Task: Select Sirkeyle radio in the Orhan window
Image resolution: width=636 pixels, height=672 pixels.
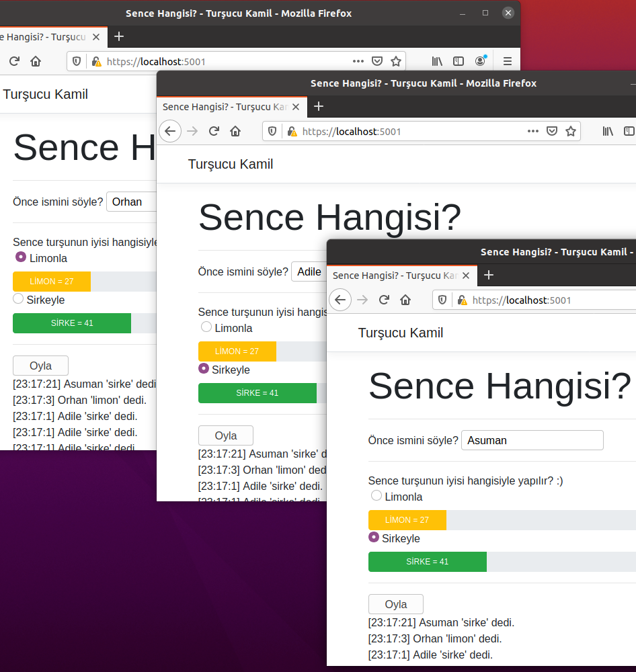Action: pos(18,298)
